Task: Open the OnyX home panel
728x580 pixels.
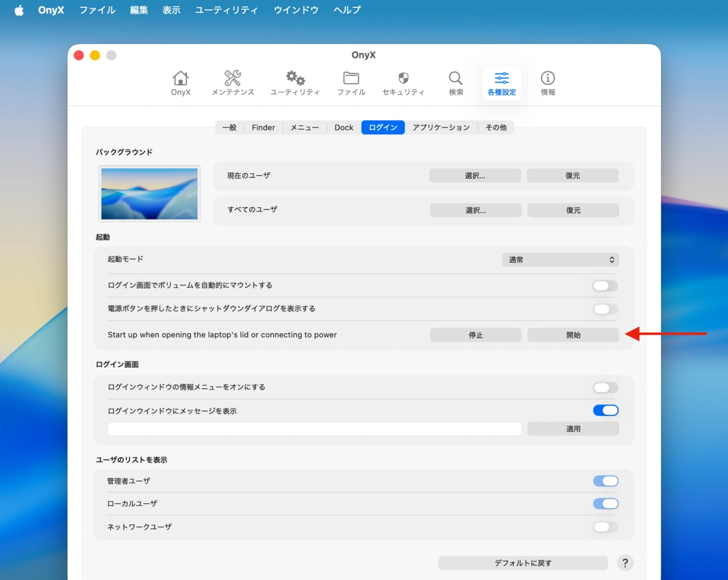Action: click(x=180, y=83)
